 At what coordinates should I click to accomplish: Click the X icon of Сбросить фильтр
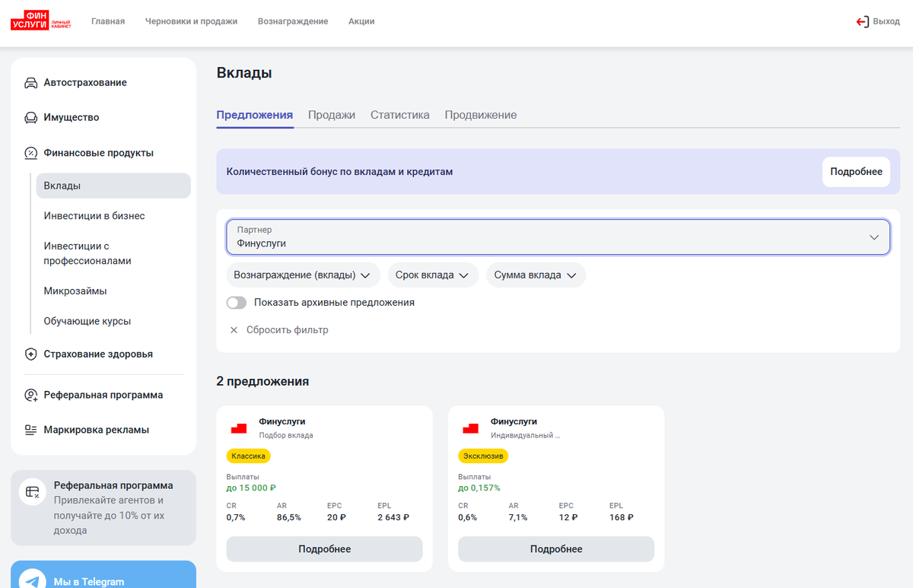(x=234, y=330)
